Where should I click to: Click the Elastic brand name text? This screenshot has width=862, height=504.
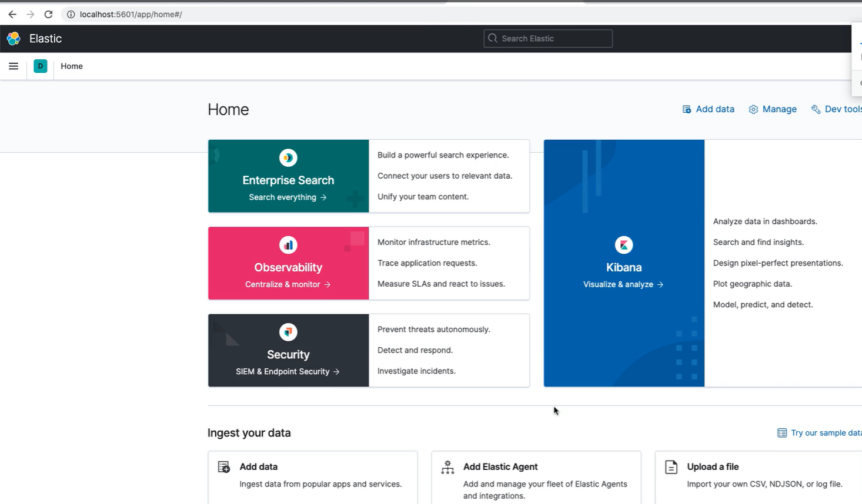(45, 39)
